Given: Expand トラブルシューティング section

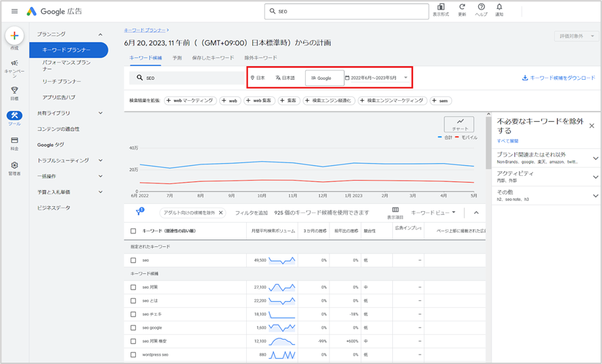Looking at the screenshot, I should [100, 160].
